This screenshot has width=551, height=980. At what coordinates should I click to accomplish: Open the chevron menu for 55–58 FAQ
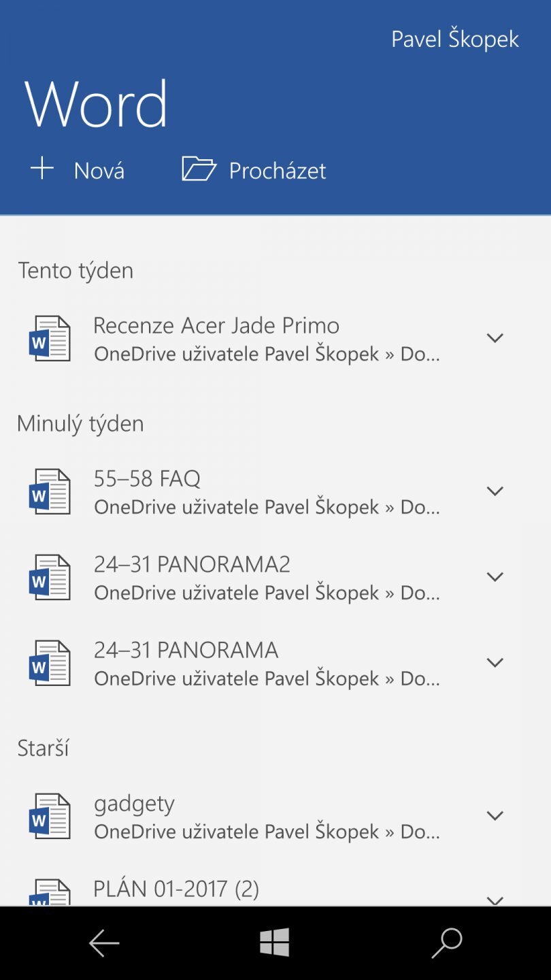point(495,491)
